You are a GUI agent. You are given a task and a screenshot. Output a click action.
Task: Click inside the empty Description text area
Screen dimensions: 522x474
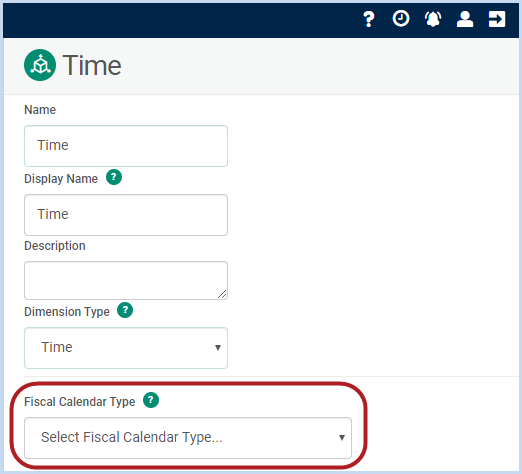(x=126, y=280)
